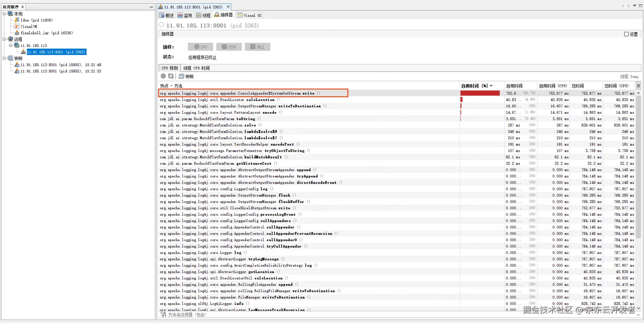Select the StackLocator.calcLocation row
The image size is (644, 323).
point(397,100)
